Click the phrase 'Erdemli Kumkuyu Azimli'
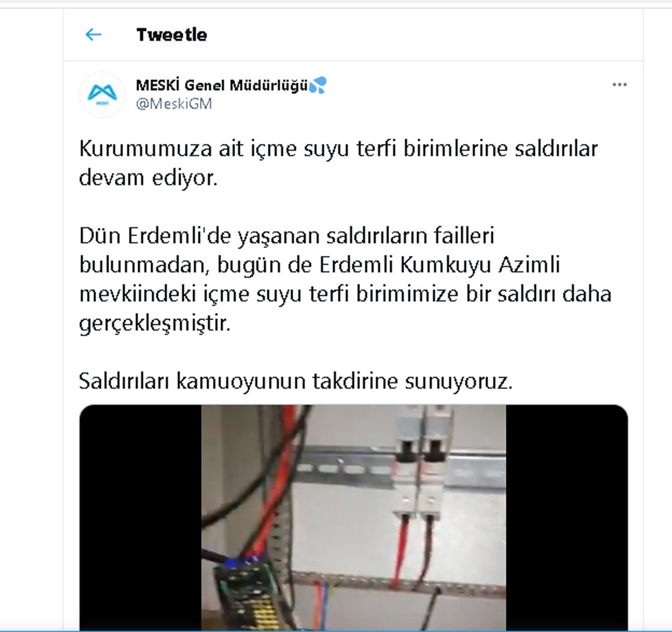 (x=440, y=264)
